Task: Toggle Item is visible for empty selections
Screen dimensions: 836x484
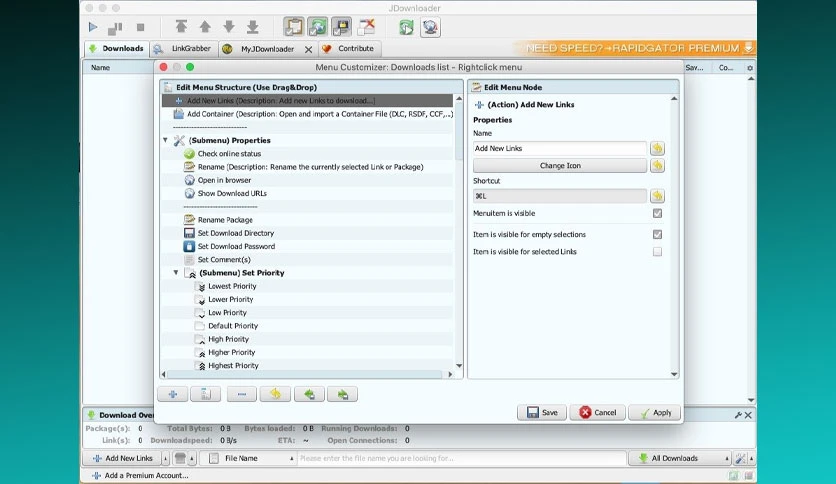Action: point(657,235)
